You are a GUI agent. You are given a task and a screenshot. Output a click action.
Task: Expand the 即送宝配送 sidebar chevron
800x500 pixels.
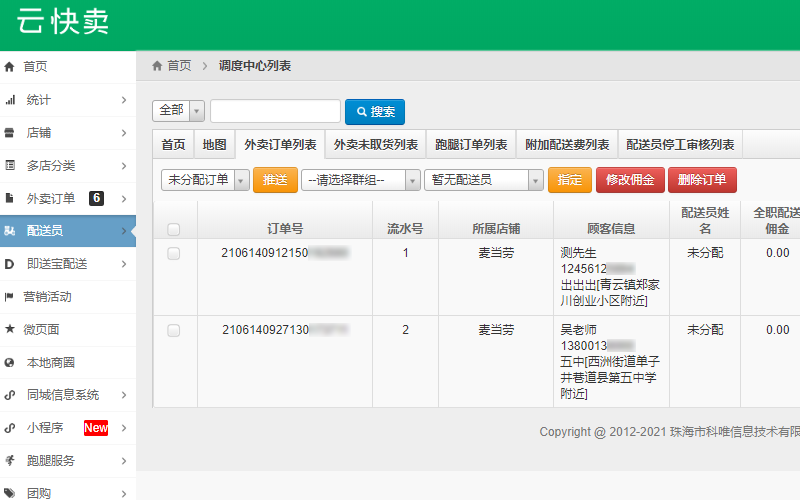point(123,264)
